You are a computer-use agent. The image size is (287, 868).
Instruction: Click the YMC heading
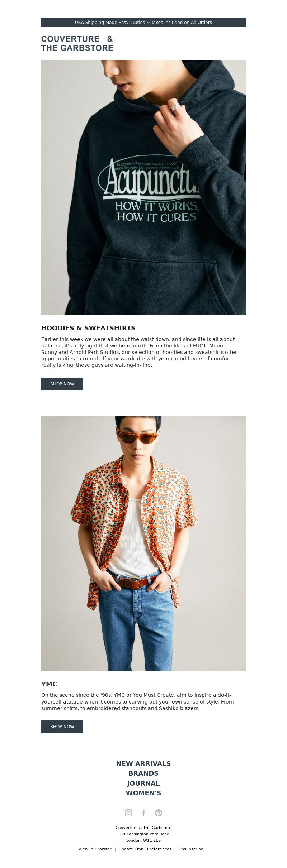pos(49,684)
